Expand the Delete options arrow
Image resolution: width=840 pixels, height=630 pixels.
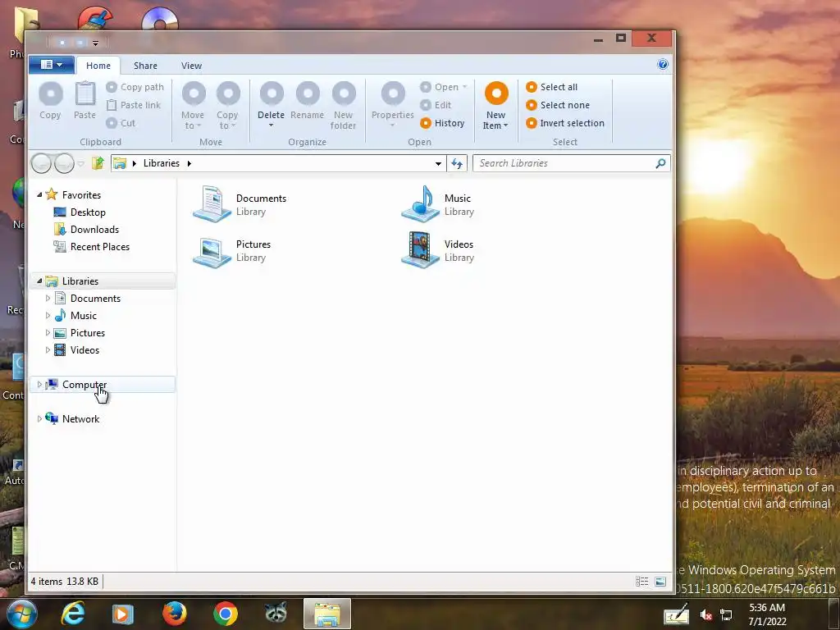(271, 126)
